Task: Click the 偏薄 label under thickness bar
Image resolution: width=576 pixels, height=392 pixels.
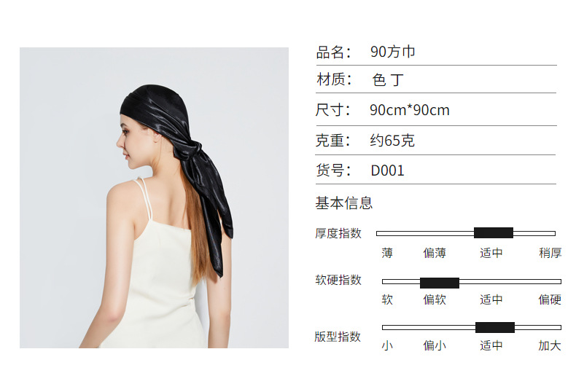Action: point(435,253)
